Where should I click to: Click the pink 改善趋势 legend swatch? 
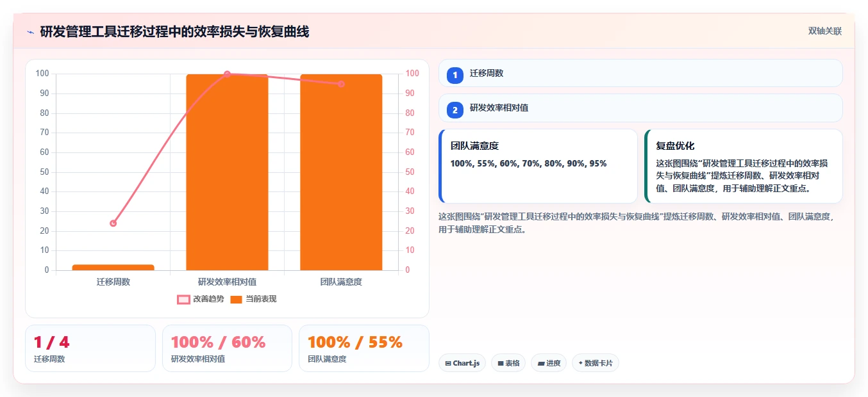point(183,299)
